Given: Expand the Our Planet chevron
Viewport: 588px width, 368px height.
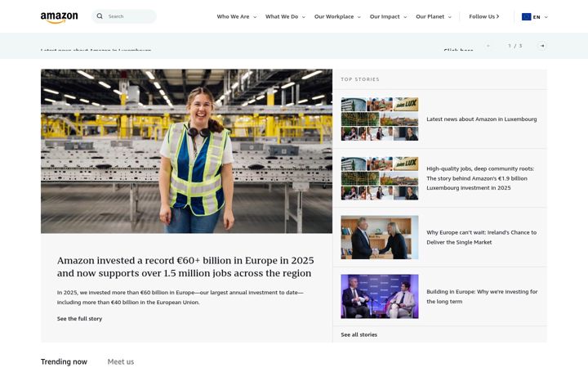Looking at the screenshot, I should point(450,17).
